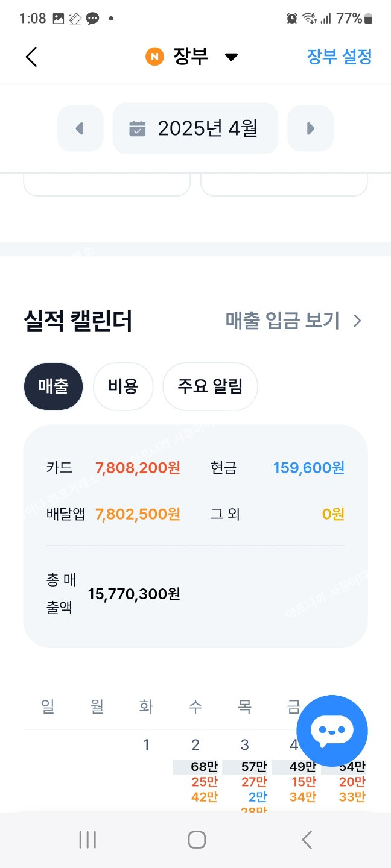The width and height of the screenshot is (391, 868).
Task: Tap the 15,770,300원 total sales amount
Action: [x=134, y=594]
